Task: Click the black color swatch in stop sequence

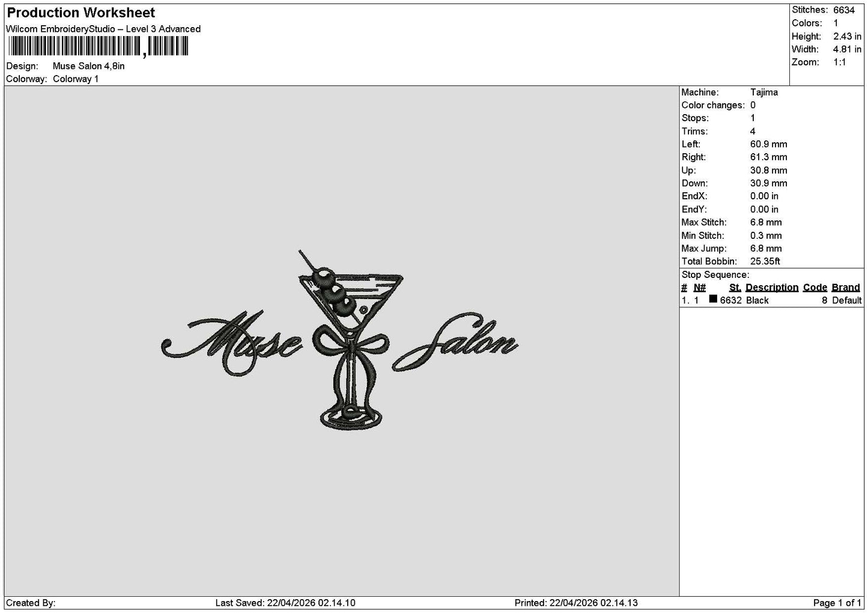Action: (713, 300)
